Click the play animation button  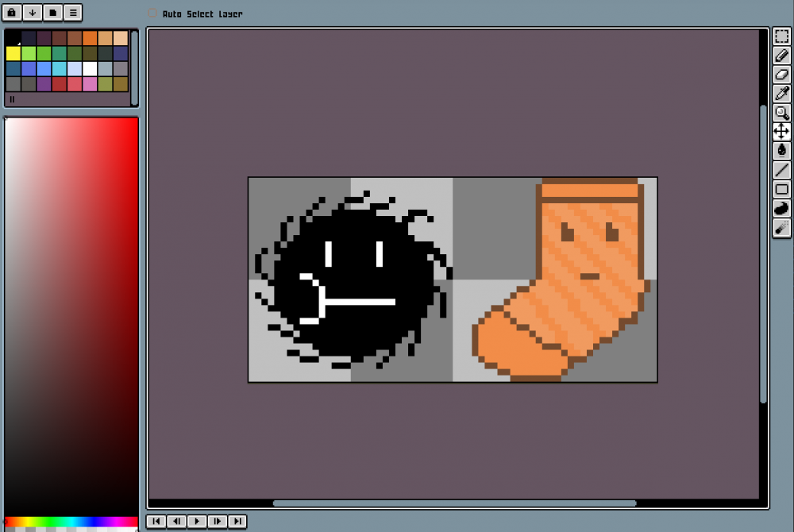tap(196, 522)
